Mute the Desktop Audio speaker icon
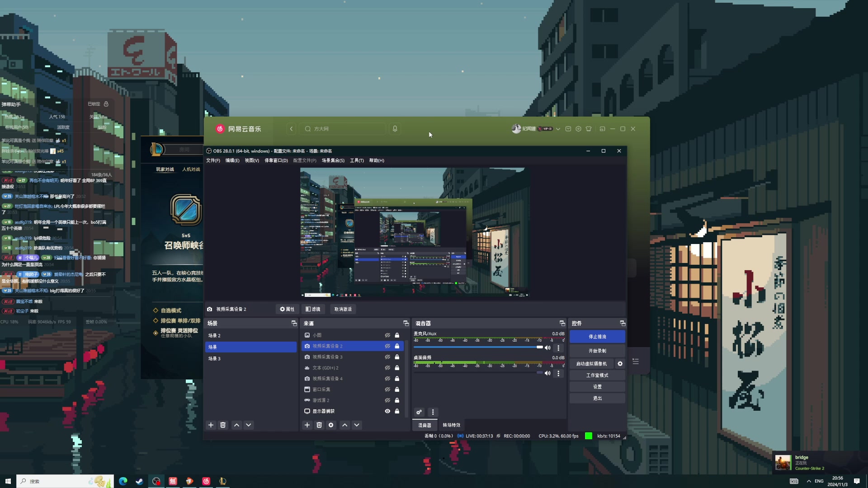The width and height of the screenshot is (868, 488). coord(547,373)
